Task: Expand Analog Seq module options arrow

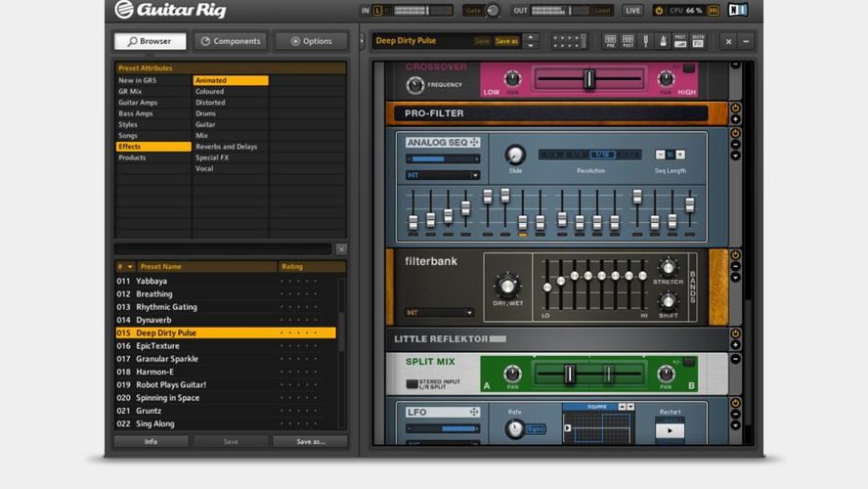Action: click(735, 156)
